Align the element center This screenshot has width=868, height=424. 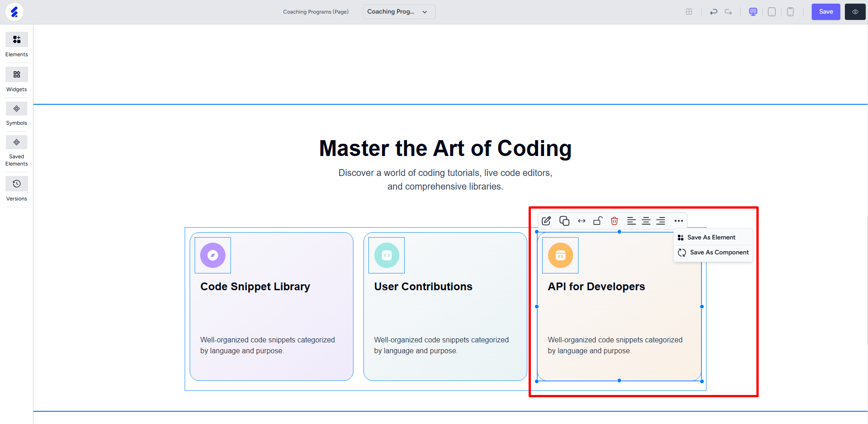click(x=646, y=221)
